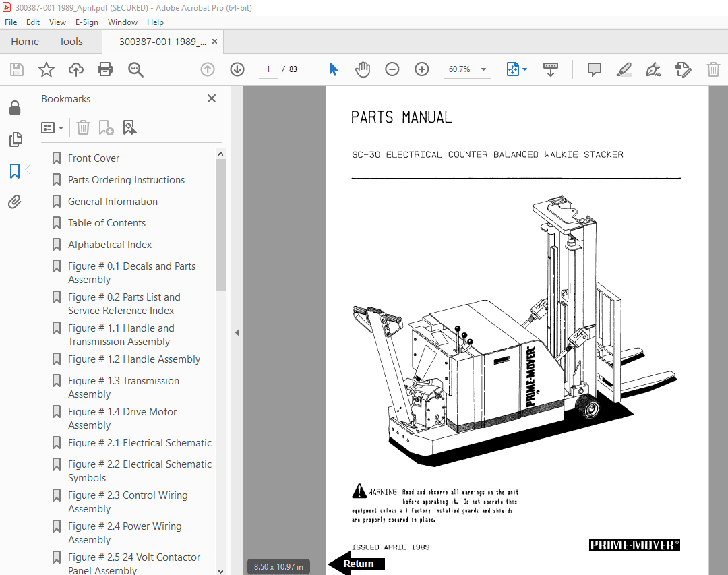This screenshot has height=575, width=728.
Task: Share the file with others
Action: click(x=75, y=69)
